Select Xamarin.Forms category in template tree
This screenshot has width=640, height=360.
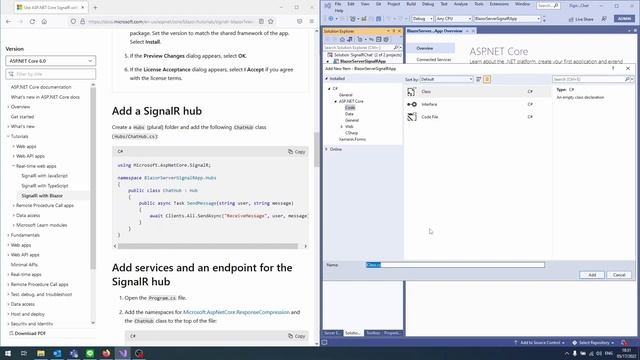(x=352, y=139)
